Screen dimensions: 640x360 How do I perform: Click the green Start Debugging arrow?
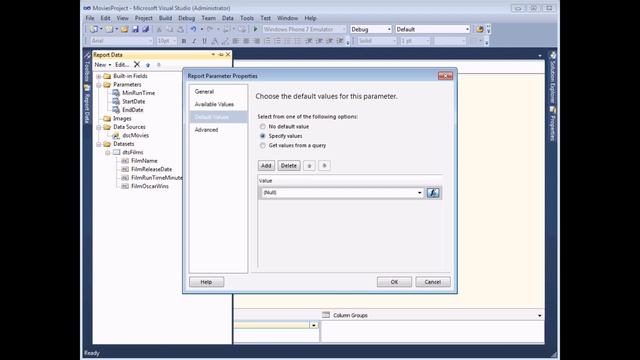point(256,29)
